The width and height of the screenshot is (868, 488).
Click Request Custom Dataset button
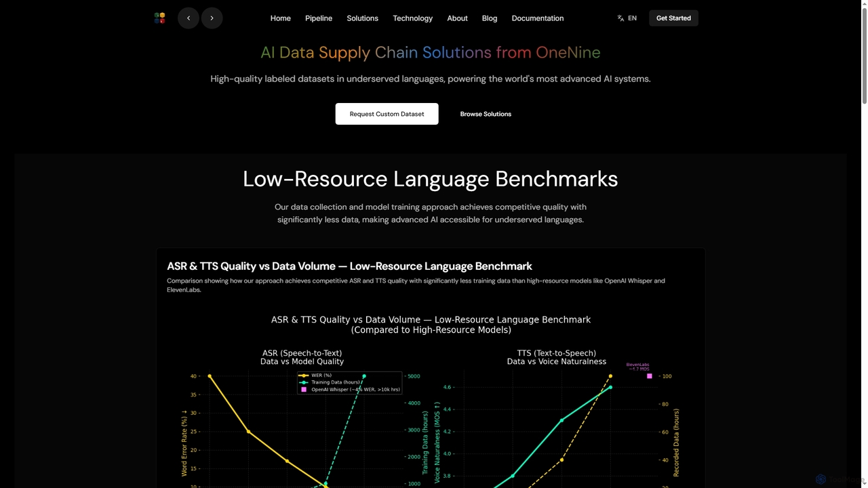pyautogui.click(x=387, y=114)
